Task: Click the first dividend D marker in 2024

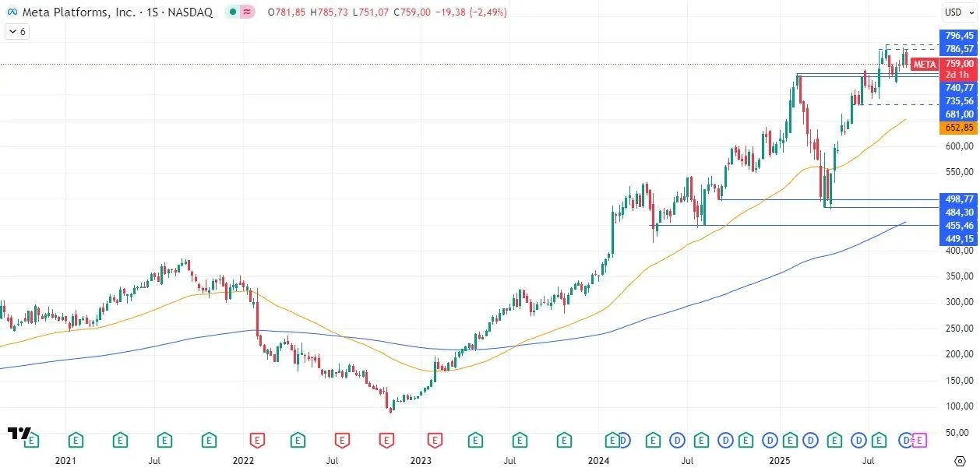Action: pos(624,441)
